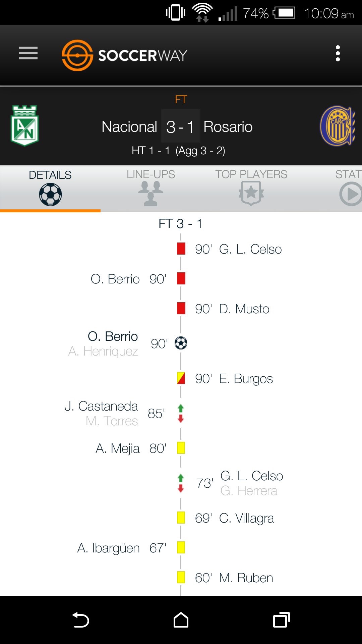The width and height of the screenshot is (362, 644).
Task: Open the three-dot overflow menu
Action: [x=338, y=53]
